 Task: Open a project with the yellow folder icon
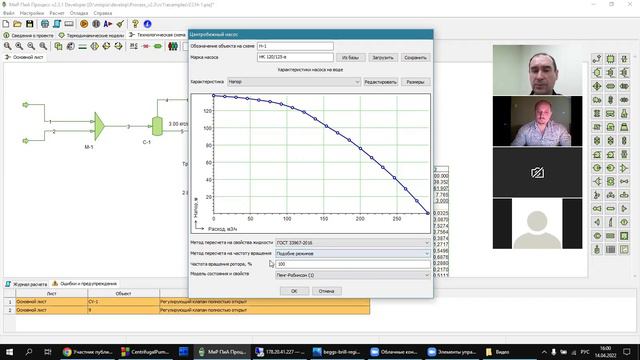point(18,24)
